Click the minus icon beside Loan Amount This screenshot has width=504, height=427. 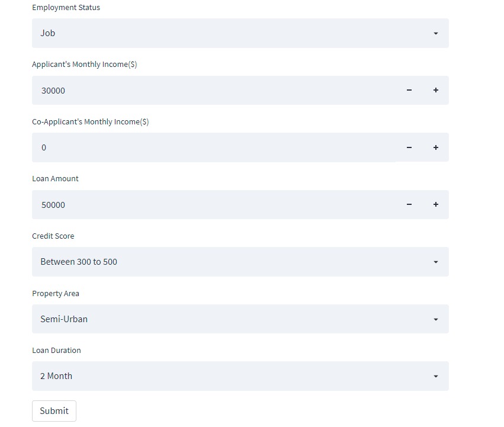409,204
